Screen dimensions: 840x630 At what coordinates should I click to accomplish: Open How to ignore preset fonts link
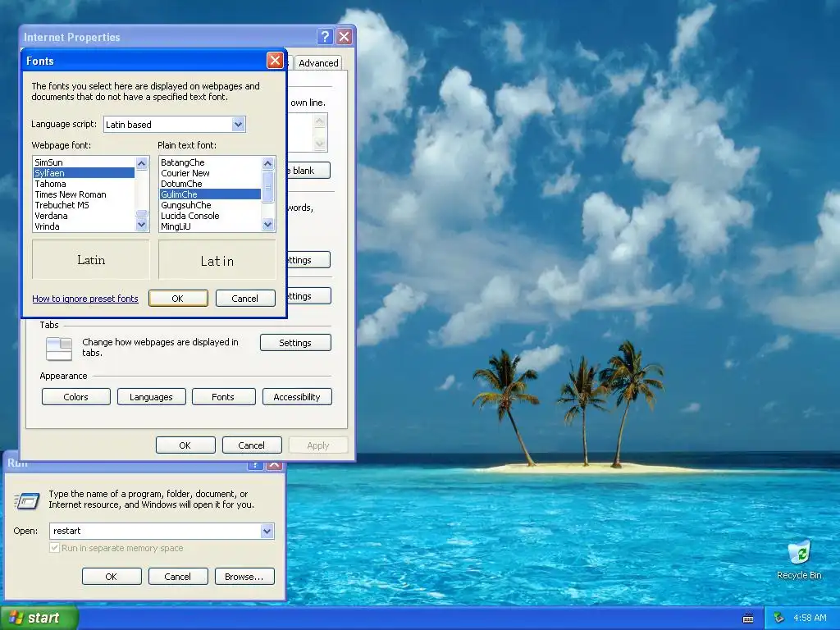click(x=85, y=299)
